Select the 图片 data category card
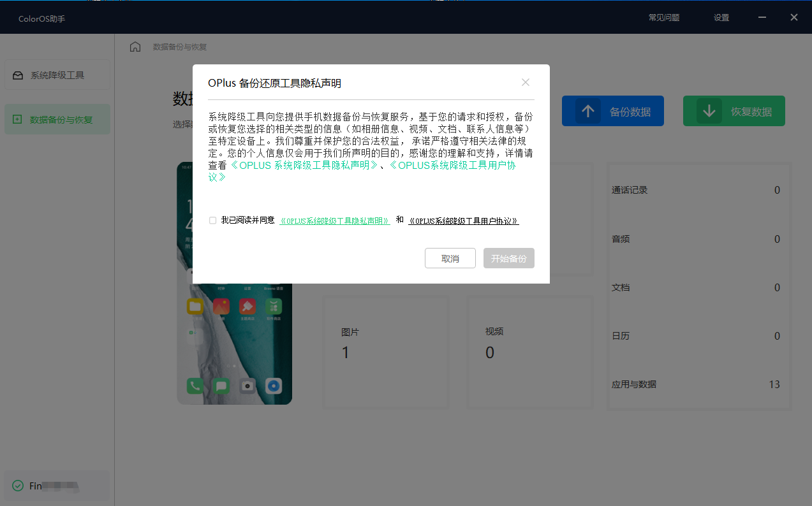 [x=385, y=351]
